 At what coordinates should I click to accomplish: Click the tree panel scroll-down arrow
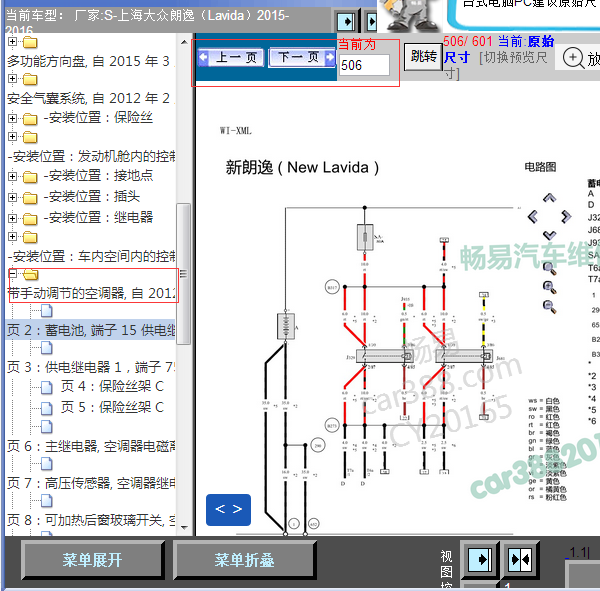(184, 527)
